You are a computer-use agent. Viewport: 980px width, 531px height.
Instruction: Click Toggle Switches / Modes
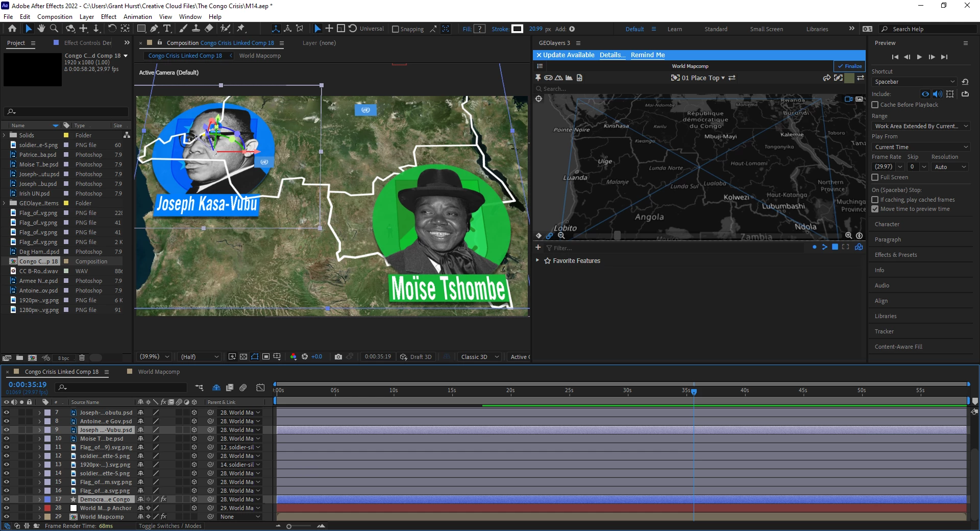(x=170, y=526)
